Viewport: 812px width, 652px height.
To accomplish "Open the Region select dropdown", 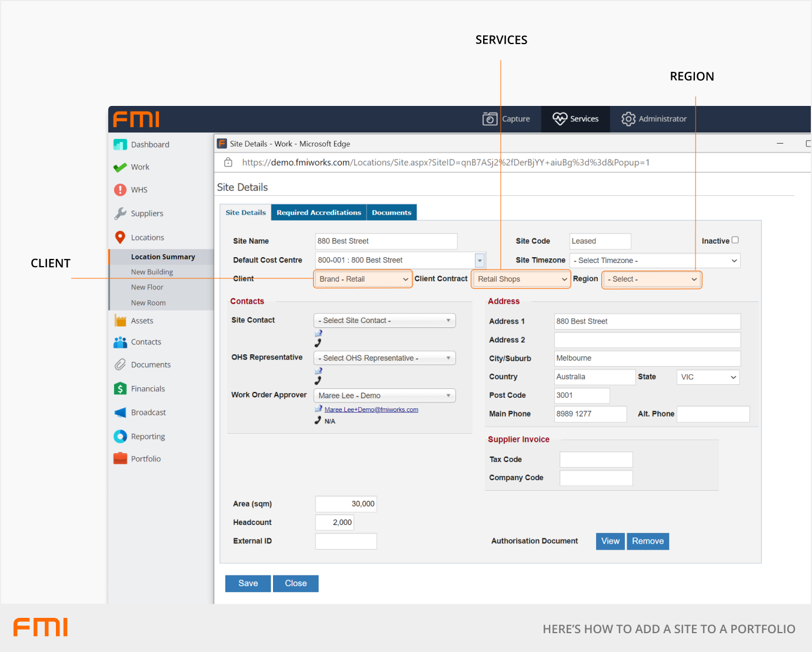I will pos(651,279).
